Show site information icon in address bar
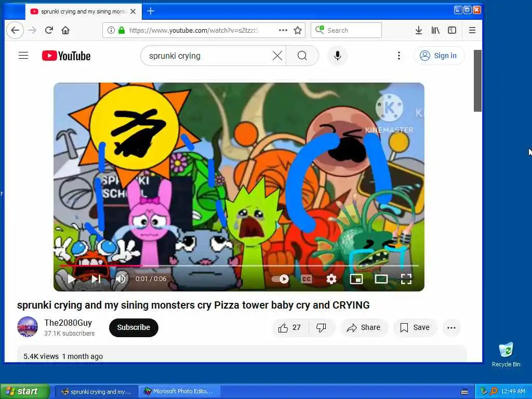 pyautogui.click(x=111, y=30)
